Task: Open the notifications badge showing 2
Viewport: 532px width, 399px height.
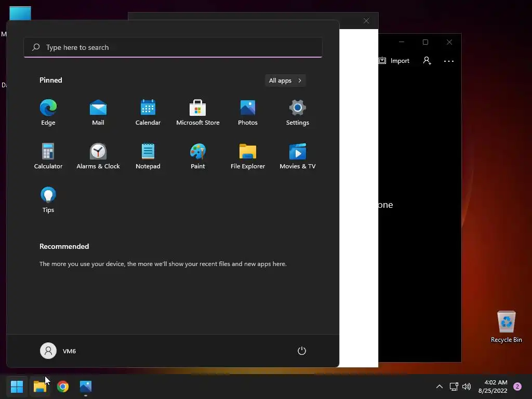Action: (517, 387)
